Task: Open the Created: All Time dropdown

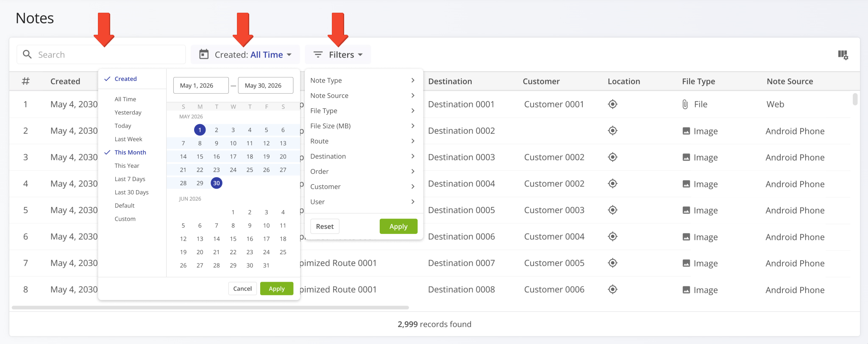Action: 245,55
